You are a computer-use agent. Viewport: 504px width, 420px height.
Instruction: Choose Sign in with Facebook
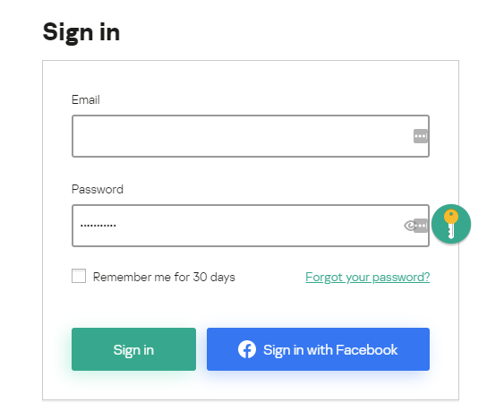click(318, 349)
